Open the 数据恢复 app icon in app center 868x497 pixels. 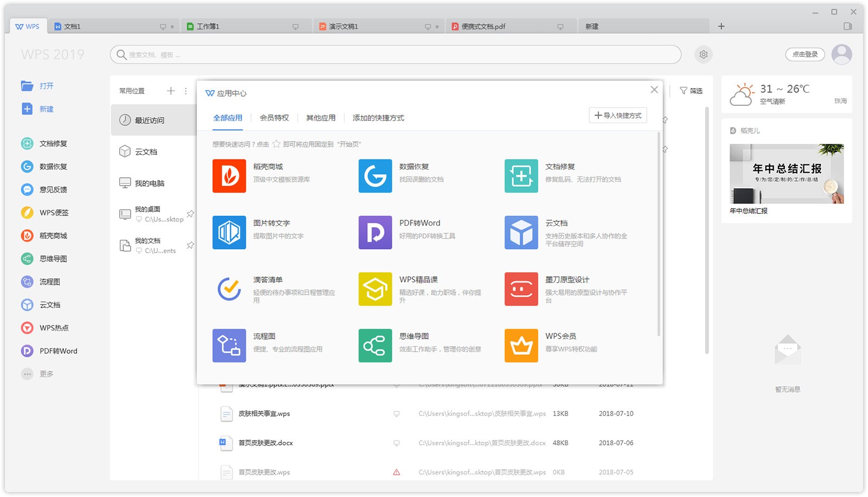pos(375,176)
